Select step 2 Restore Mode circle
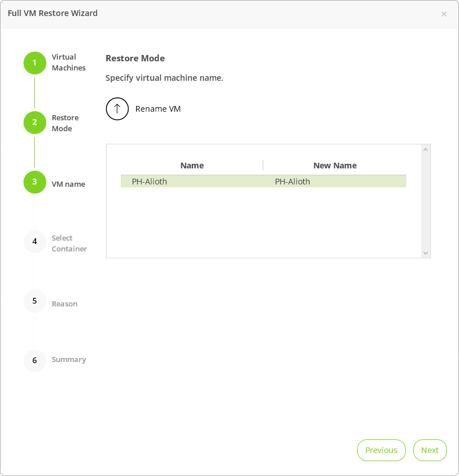 pos(34,123)
